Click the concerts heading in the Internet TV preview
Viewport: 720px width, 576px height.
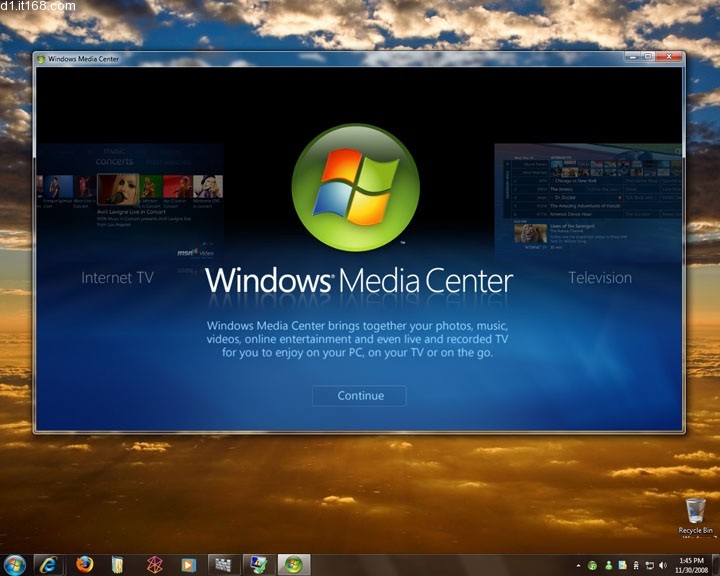click(x=114, y=161)
